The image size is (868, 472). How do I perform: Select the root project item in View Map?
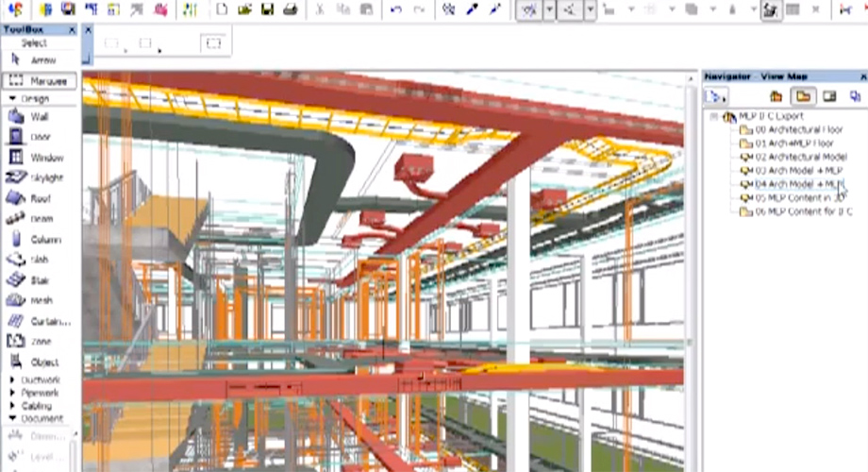[x=764, y=116]
